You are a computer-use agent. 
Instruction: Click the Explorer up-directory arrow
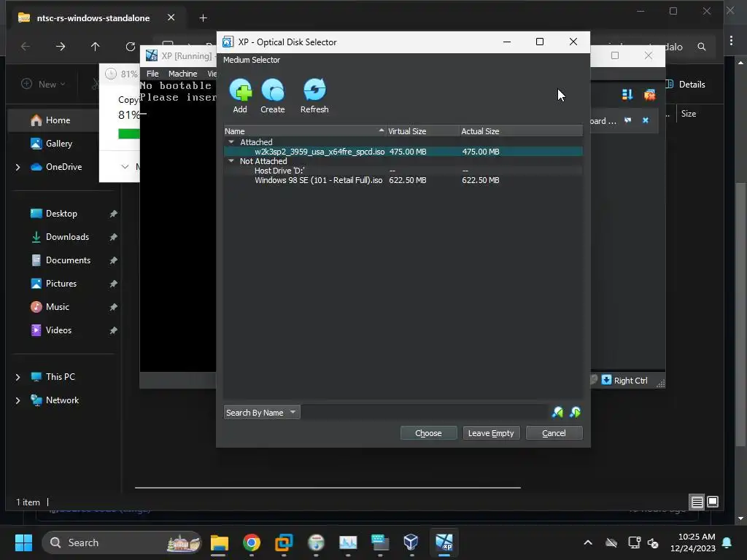pyautogui.click(x=96, y=47)
